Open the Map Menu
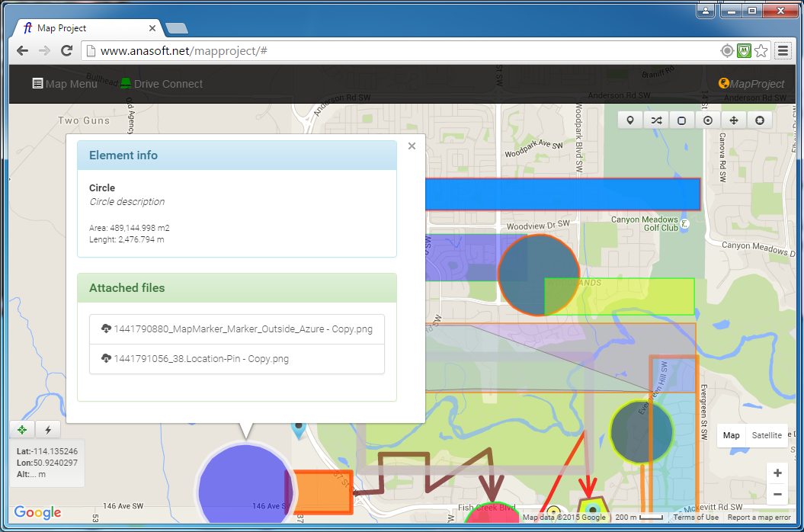 tap(65, 84)
